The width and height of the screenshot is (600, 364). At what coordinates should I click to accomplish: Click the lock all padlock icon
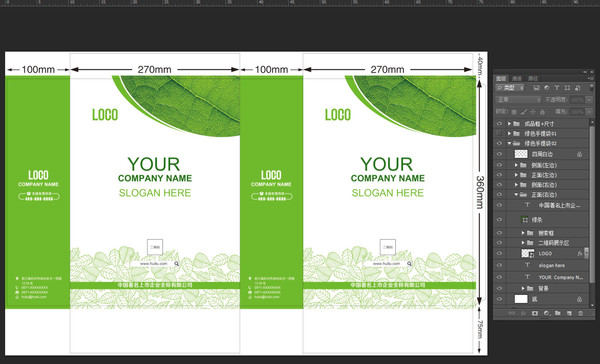tap(542, 112)
